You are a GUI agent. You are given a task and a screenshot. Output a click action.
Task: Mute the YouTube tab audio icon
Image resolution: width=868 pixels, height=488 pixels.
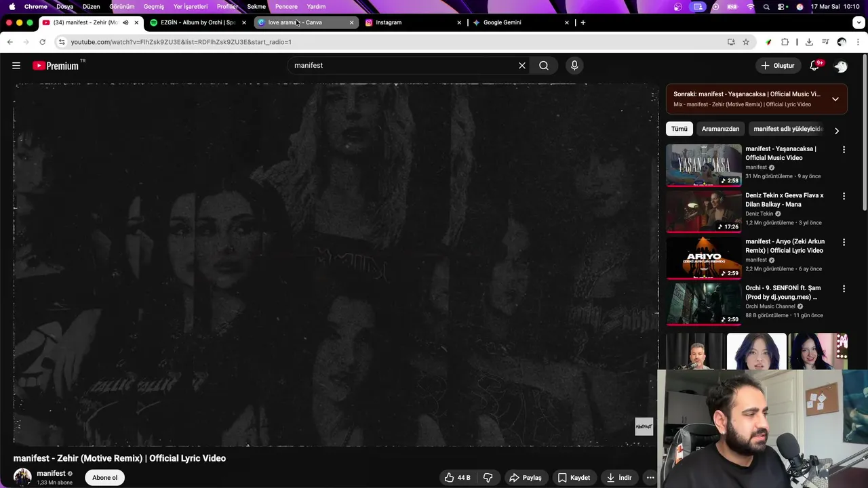point(125,22)
